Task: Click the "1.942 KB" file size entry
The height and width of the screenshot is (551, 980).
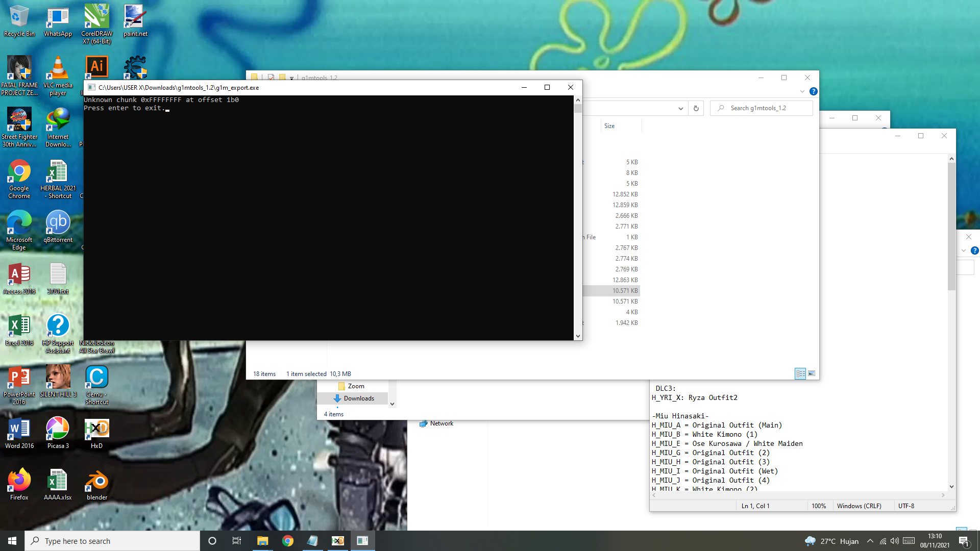Action: click(626, 323)
